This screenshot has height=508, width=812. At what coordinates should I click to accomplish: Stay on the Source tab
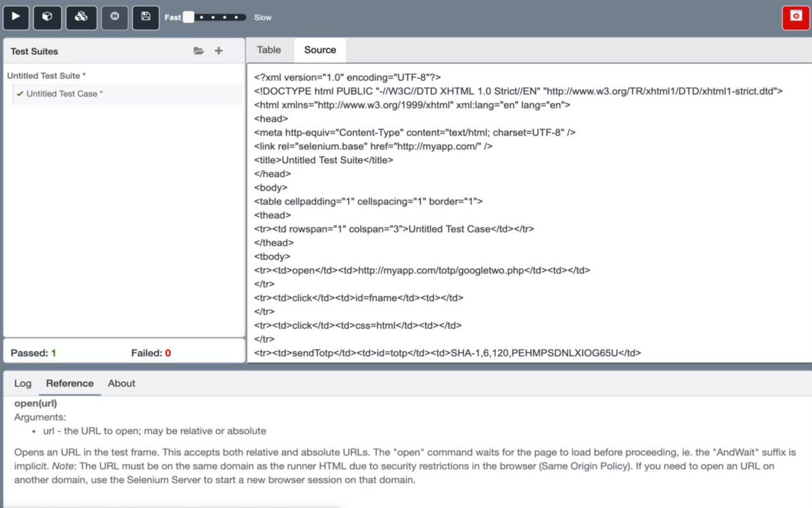(x=320, y=50)
